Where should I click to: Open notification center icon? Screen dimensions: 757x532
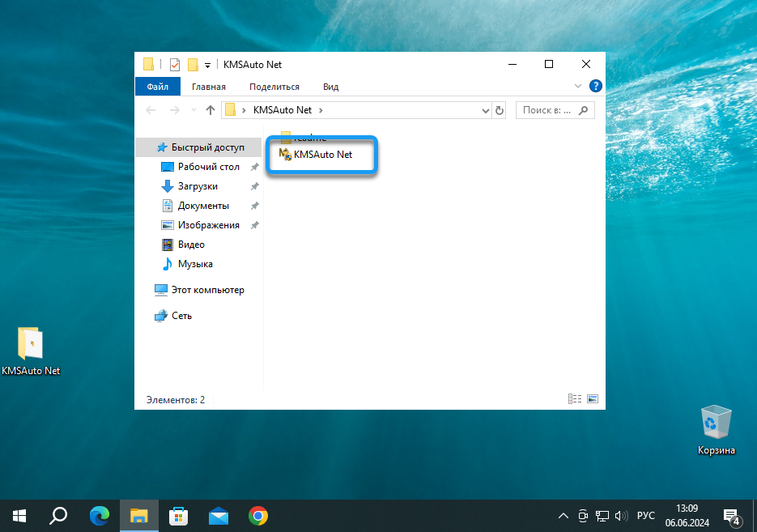coord(732,516)
